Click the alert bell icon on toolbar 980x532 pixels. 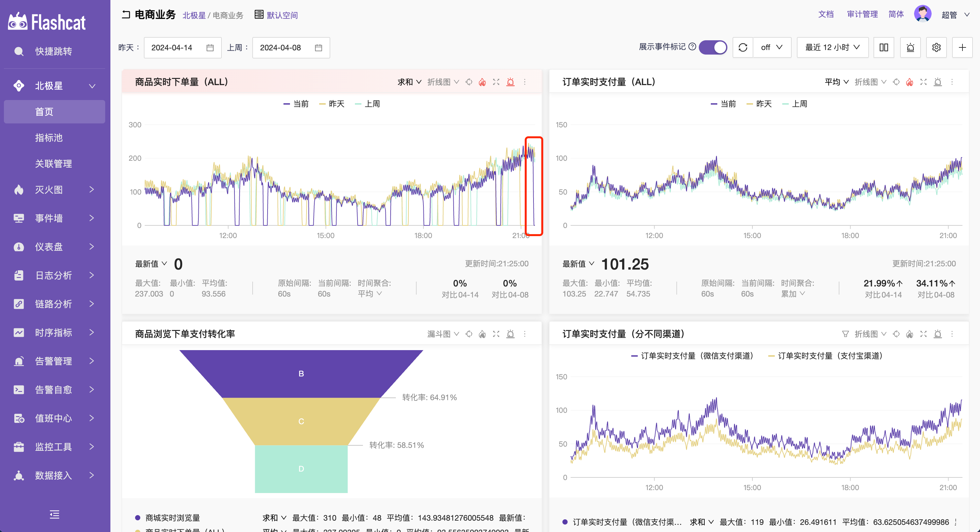(910, 46)
